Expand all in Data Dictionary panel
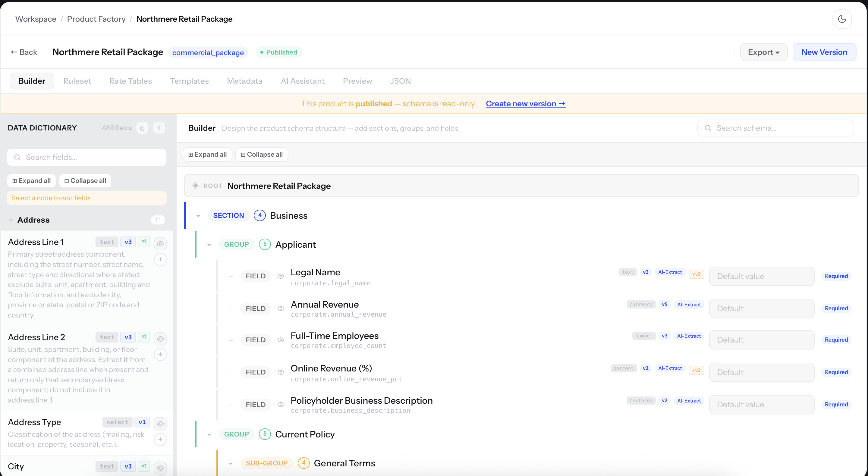Viewport: 868px width, 476px height. (x=32, y=180)
